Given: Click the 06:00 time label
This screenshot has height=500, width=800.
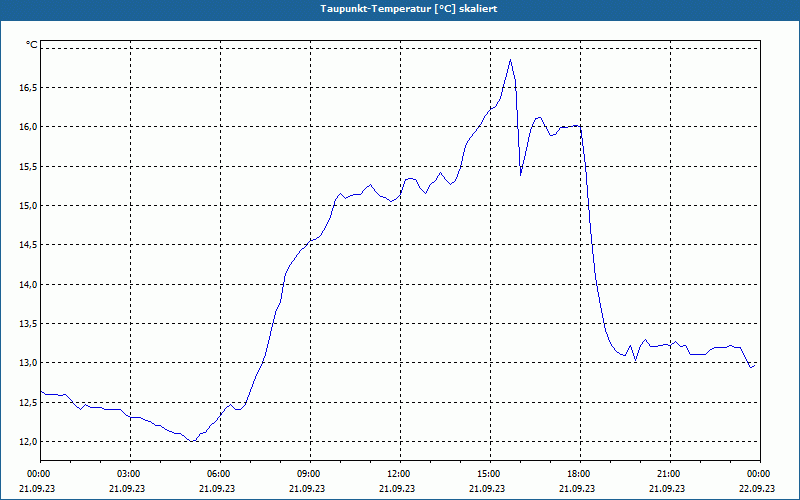Looking at the screenshot, I should click(x=220, y=474).
